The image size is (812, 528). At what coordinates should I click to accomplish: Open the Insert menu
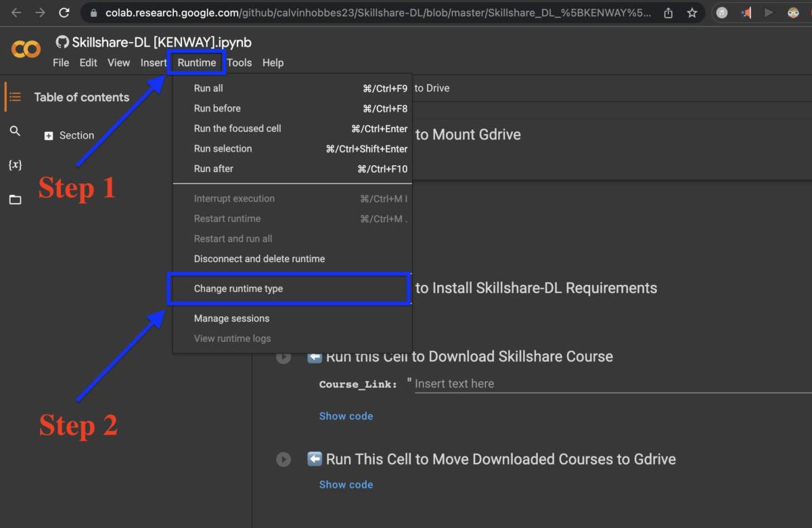[x=154, y=62]
